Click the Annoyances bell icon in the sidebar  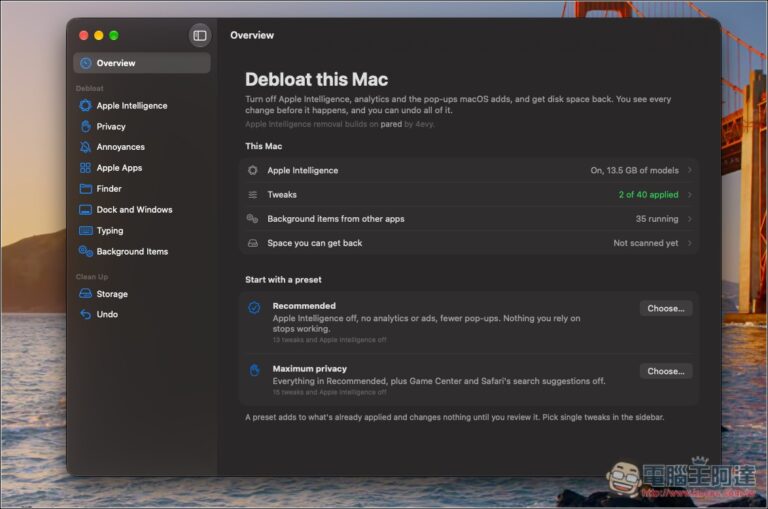[x=86, y=147]
